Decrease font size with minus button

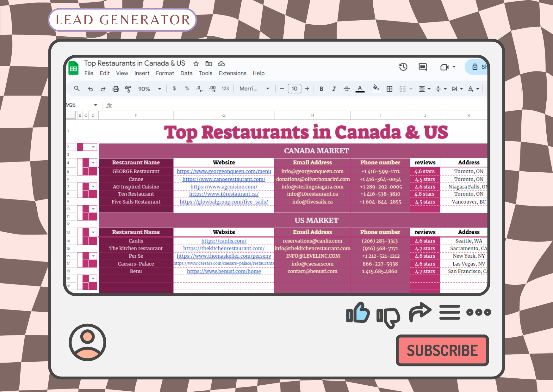(x=282, y=89)
